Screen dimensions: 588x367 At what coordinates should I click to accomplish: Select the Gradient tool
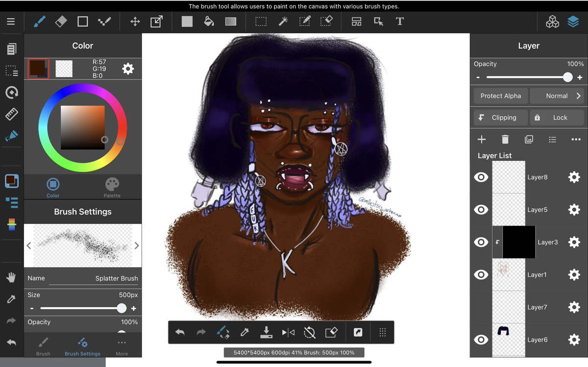click(230, 22)
